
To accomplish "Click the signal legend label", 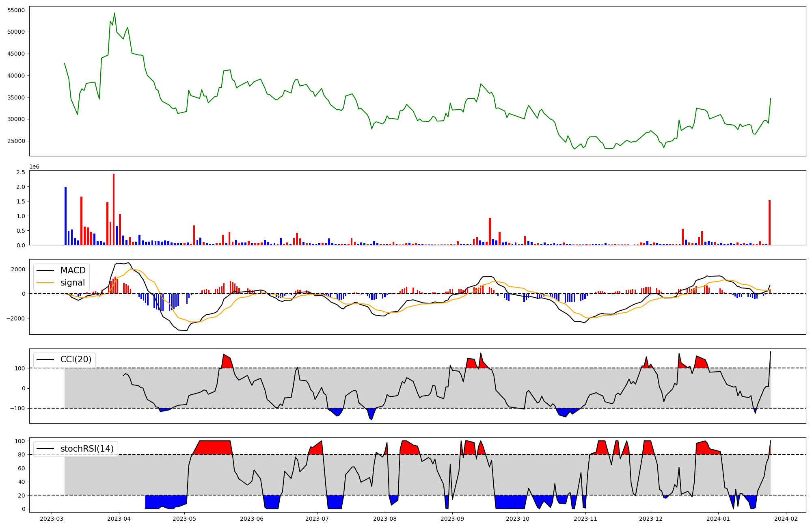I will (x=73, y=283).
